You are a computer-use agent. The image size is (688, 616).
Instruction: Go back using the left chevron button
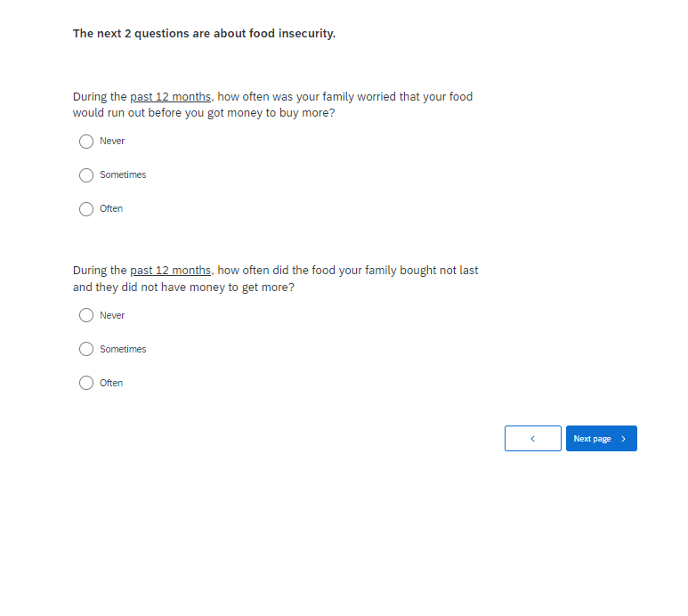pos(532,439)
